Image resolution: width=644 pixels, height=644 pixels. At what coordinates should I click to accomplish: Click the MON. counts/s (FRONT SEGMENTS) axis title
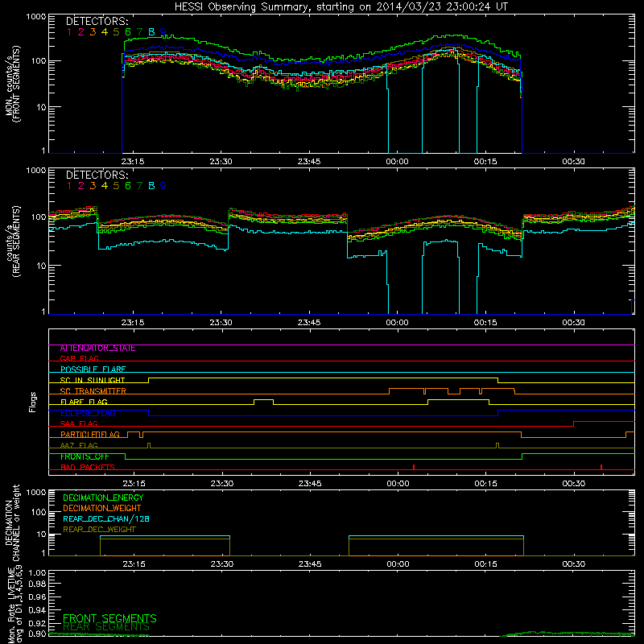[x=12, y=84]
